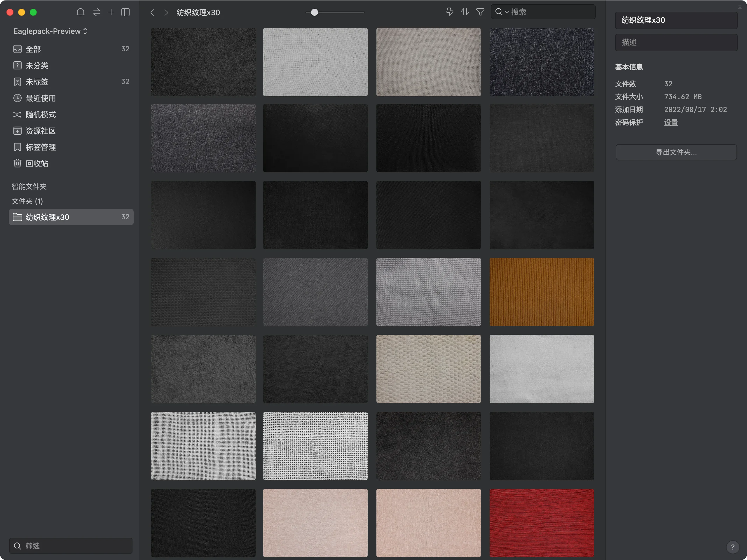Open the sort order icon
Screen dimensions: 747x560
pyautogui.click(x=465, y=12)
